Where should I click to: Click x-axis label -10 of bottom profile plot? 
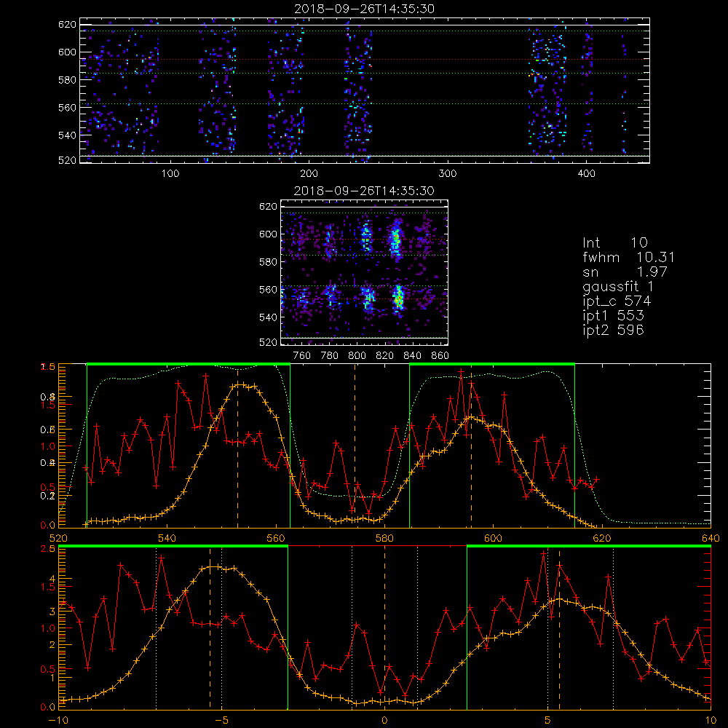click(58, 720)
